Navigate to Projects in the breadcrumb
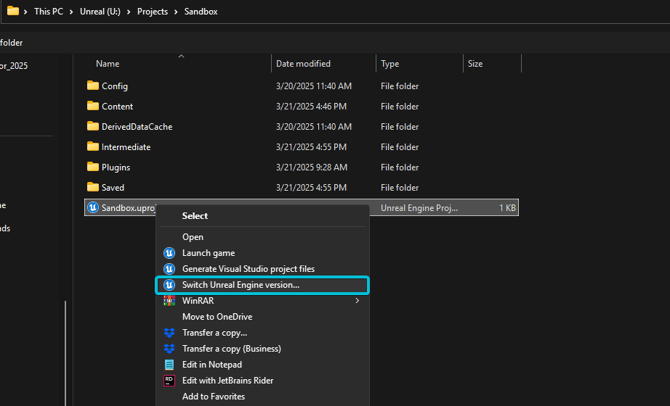The image size is (670, 406). tap(153, 12)
